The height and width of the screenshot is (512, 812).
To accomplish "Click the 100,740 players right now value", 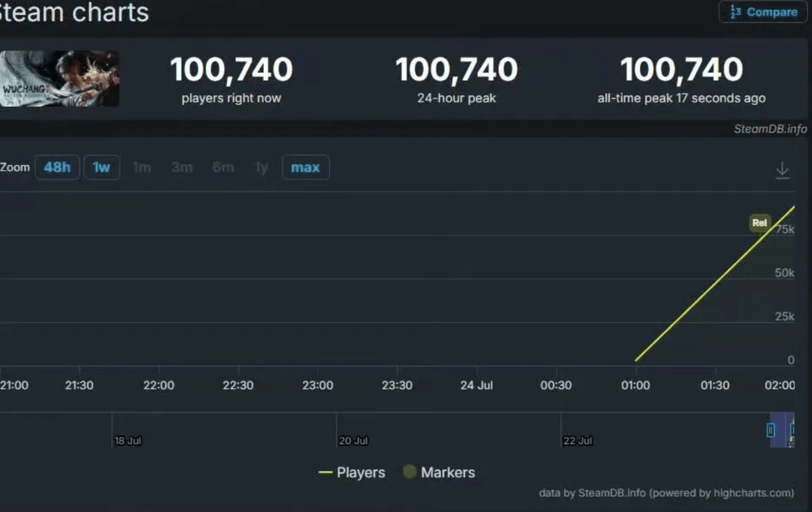I will (x=232, y=69).
